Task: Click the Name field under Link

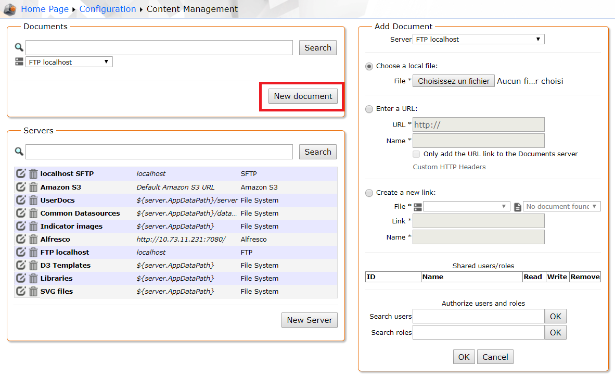Action: point(479,237)
